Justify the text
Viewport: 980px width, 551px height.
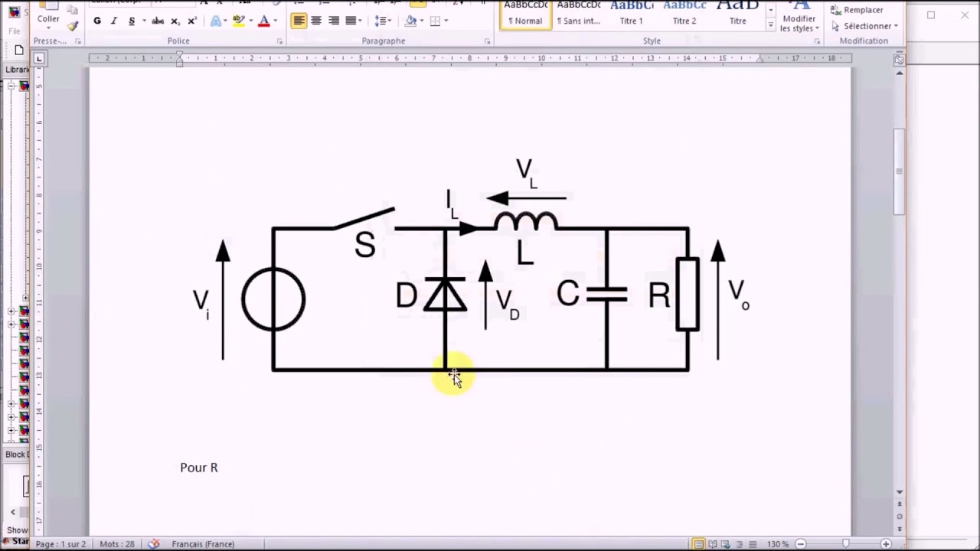tap(351, 21)
